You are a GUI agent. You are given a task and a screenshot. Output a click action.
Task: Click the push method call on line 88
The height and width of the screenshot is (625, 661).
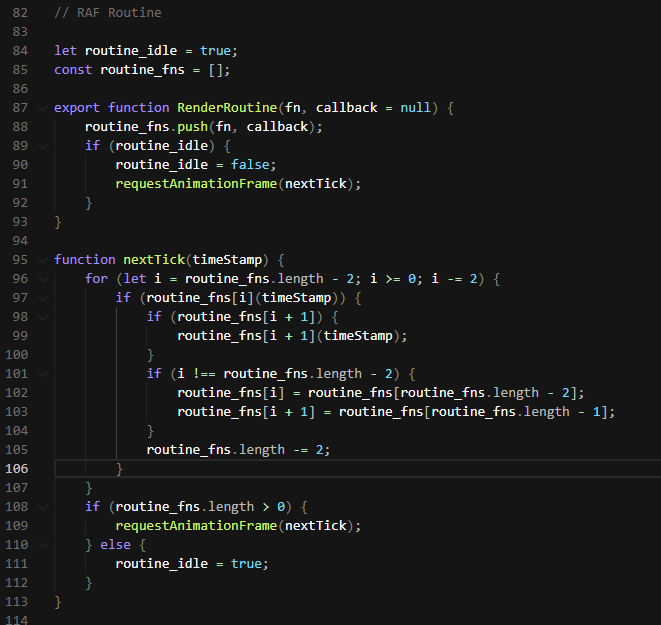[x=192, y=127]
